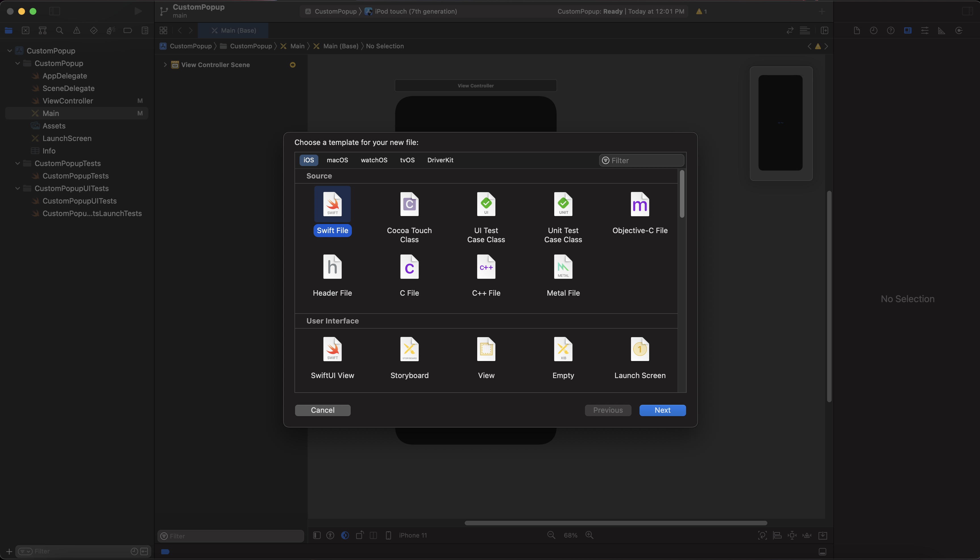Toggle canvas device orientation

[x=360, y=535]
